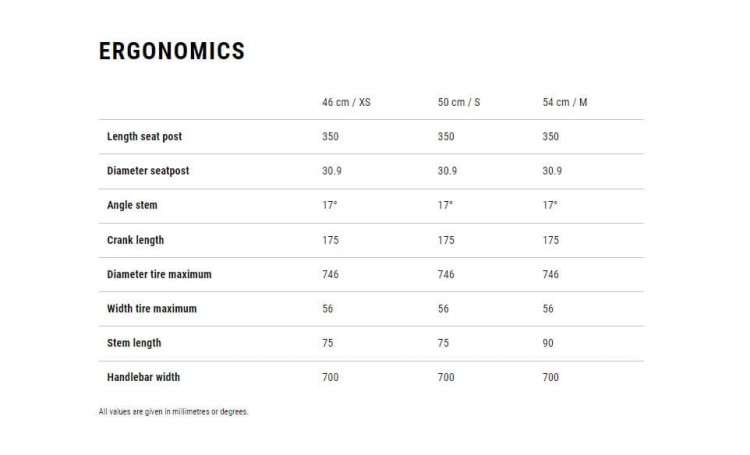750x455 pixels.
Task: Click the Angle stem row label
Action: point(132,205)
